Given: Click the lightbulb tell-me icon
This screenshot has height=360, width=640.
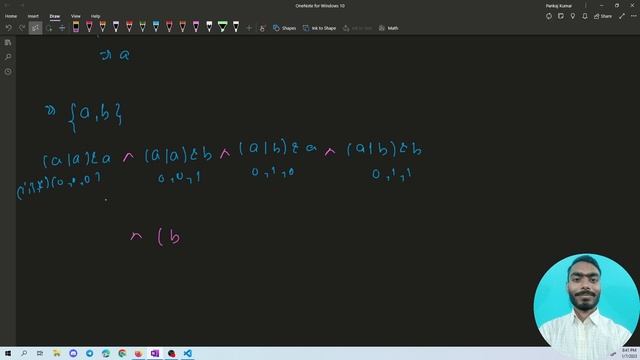Looking at the screenshot, I should (573, 16).
